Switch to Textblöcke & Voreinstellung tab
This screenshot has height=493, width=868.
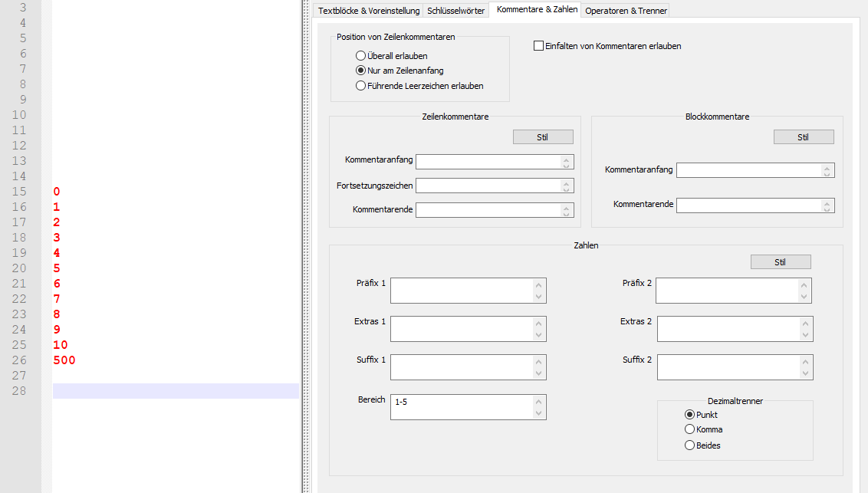coord(369,11)
